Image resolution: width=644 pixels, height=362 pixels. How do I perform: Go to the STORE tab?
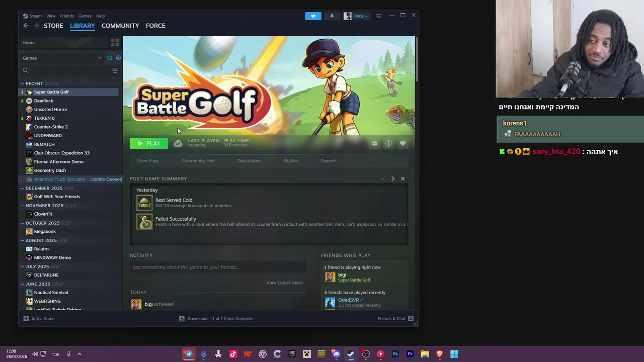point(53,26)
